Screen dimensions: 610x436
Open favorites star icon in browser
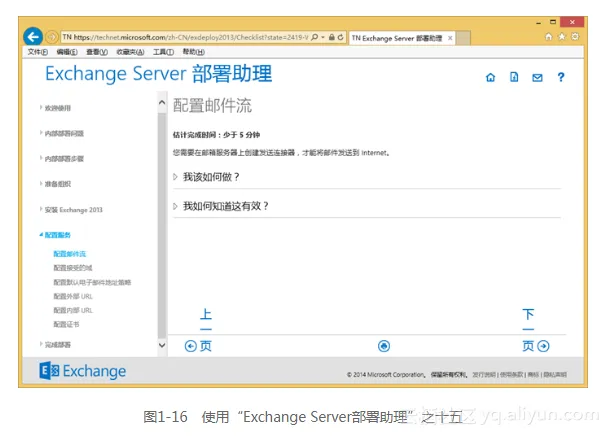[562, 37]
